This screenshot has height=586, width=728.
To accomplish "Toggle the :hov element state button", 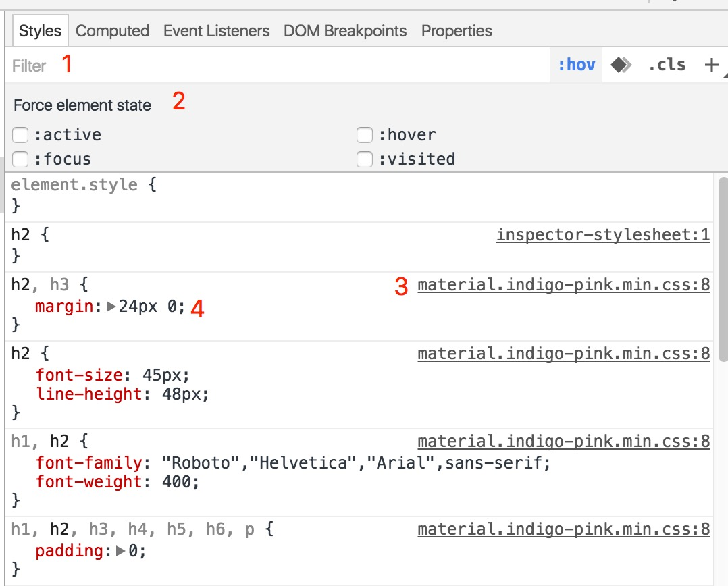I will [576, 65].
